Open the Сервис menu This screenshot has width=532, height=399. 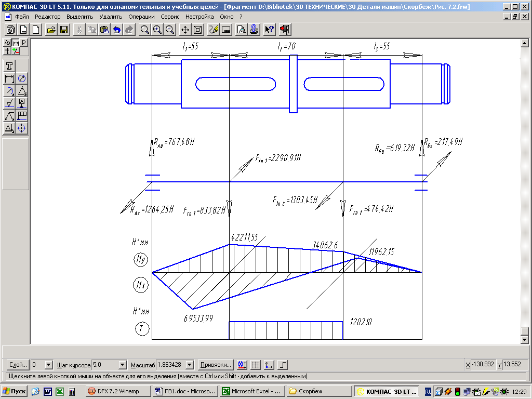(170, 17)
